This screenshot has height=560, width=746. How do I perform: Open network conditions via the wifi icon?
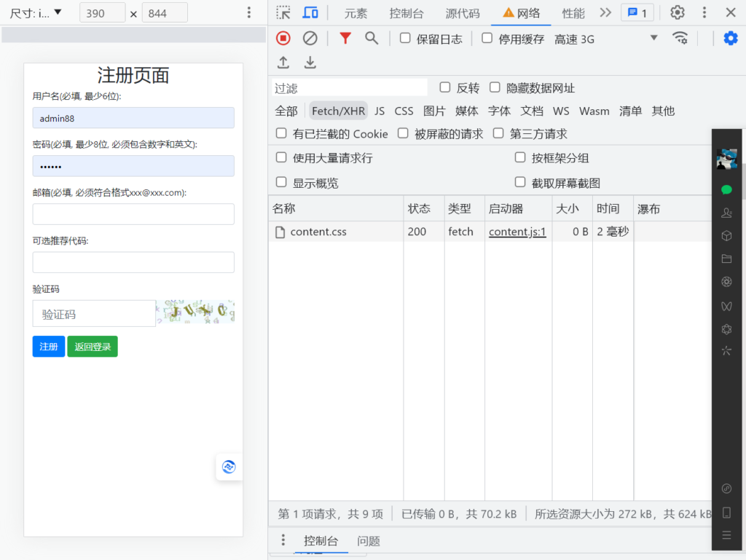[680, 39]
